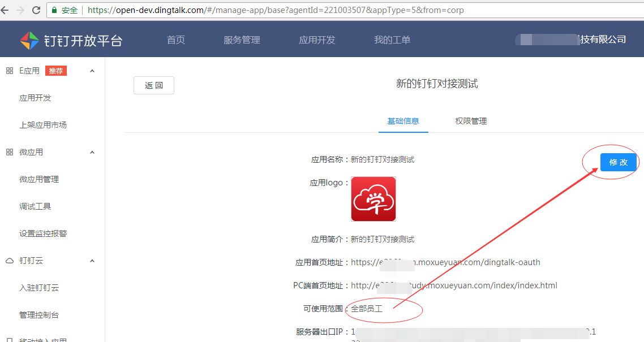
Task: Click the E应用 section label
Action: [x=29, y=71]
